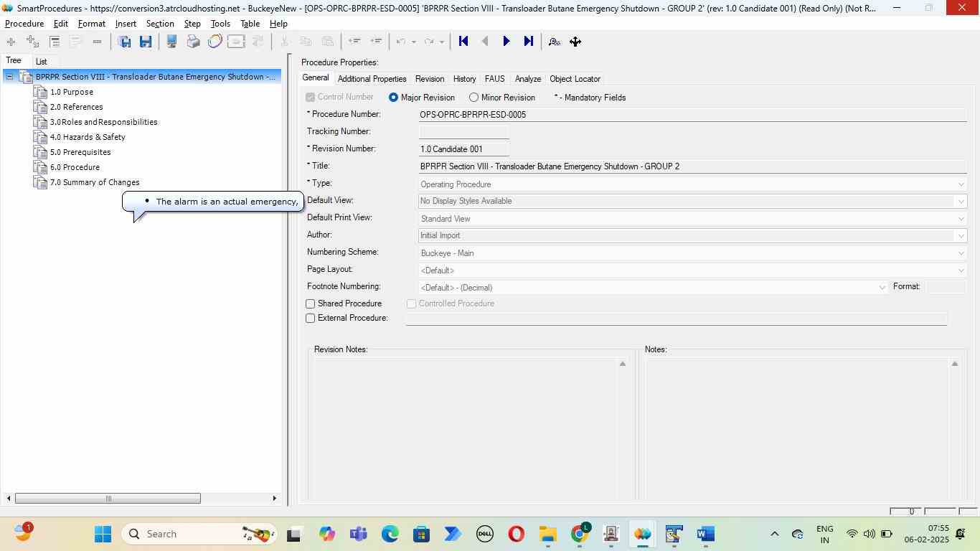The height and width of the screenshot is (551, 980).
Task: Open undo history dropdown arrow
Action: pos(414,42)
